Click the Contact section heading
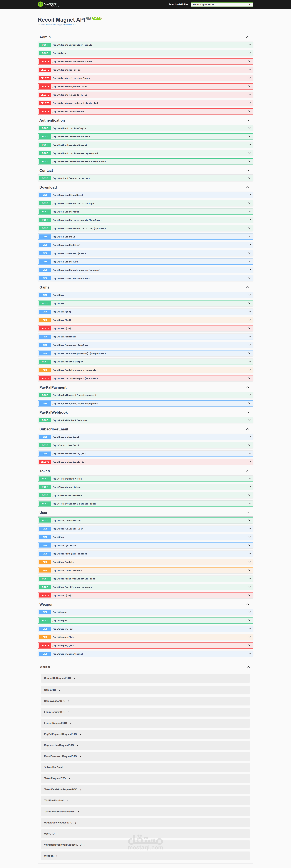The image size is (291, 868). (x=46, y=171)
